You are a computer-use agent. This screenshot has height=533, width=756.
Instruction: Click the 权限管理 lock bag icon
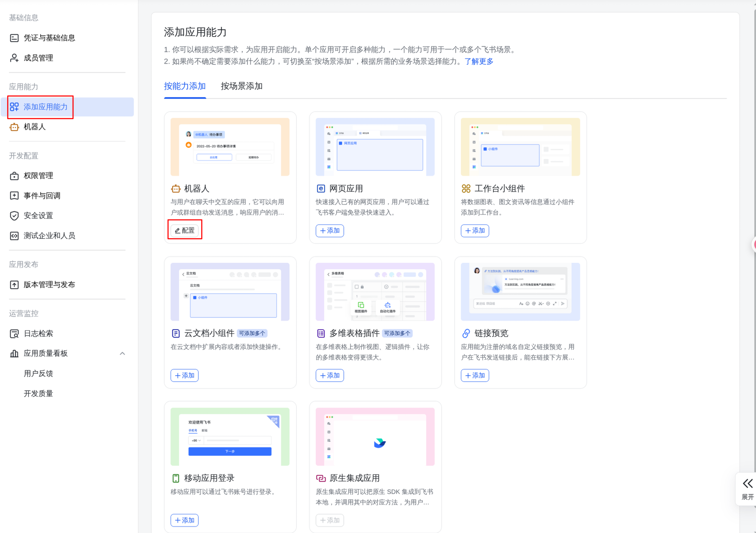pyautogui.click(x=14, y=176)
